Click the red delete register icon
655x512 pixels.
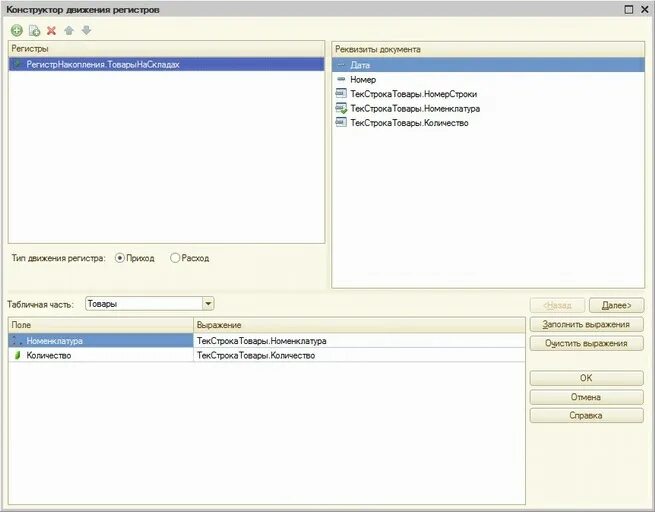tap(51, 30)
